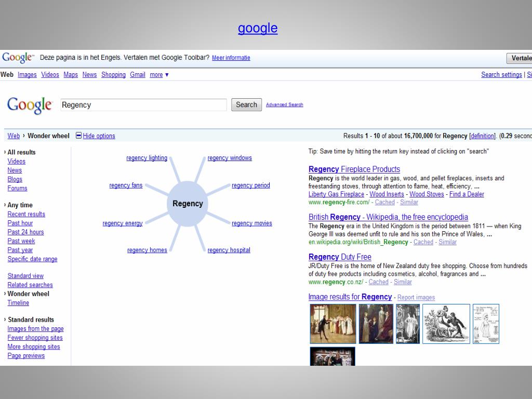Open the 'Meer informatie' link

[x=231, y=58]
